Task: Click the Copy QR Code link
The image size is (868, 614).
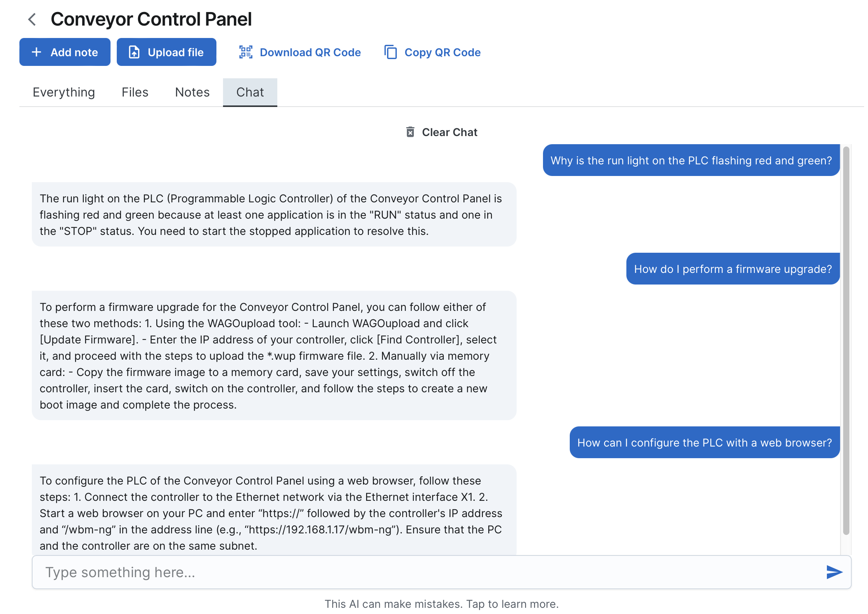Action: (432, 52)
